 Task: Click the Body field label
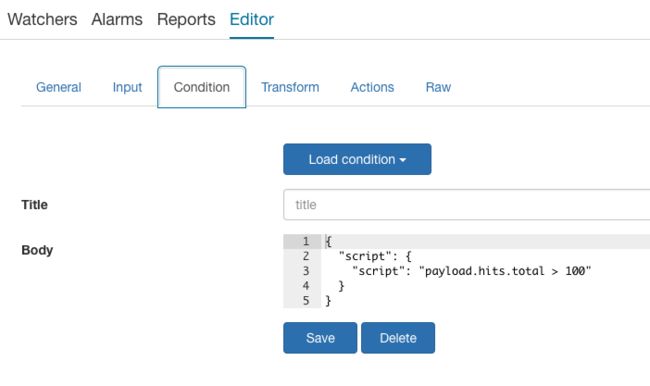tap(37, 250)
